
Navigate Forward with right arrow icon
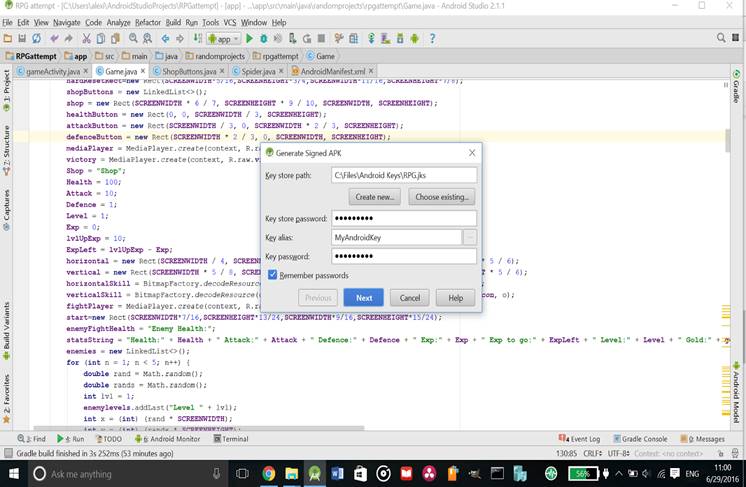180,39
